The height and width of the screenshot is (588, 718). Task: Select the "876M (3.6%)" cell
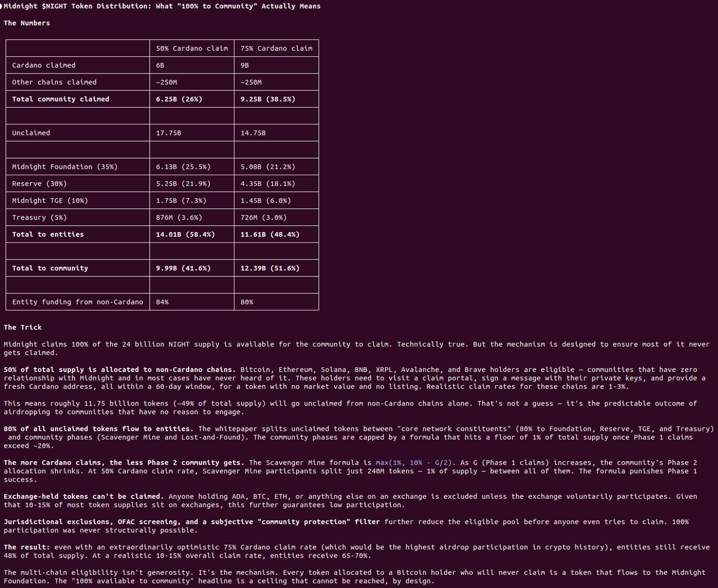(179, 217)
